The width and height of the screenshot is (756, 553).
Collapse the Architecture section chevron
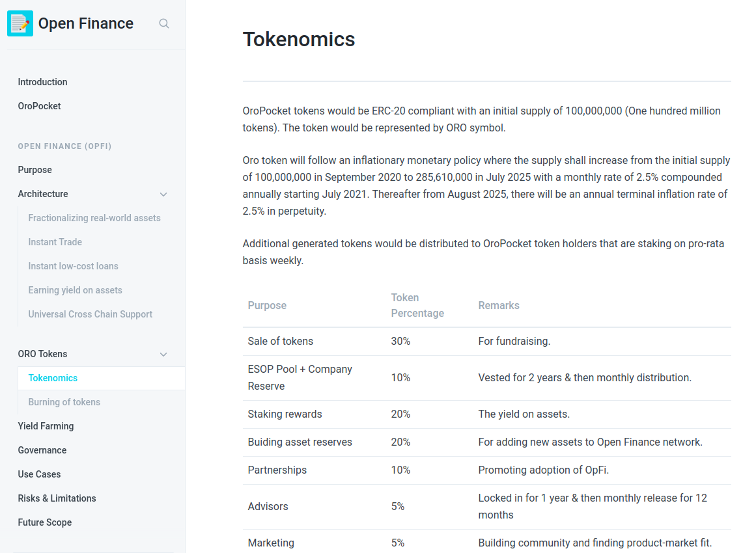[163, 194]
